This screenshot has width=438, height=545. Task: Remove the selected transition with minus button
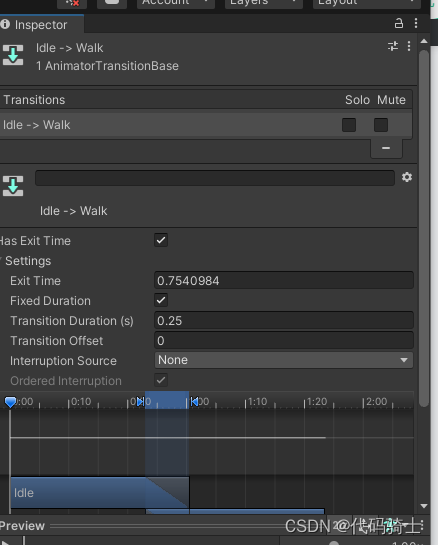386,148
